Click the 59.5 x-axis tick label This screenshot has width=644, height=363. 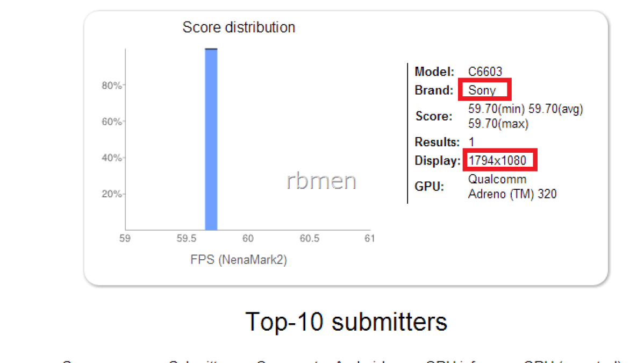(186, 238)
